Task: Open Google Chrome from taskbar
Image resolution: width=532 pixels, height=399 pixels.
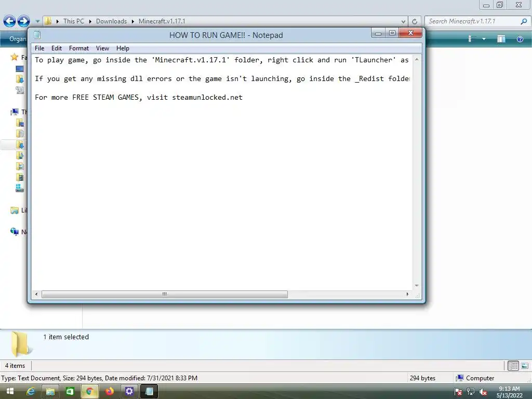Action: pos(89,392)
